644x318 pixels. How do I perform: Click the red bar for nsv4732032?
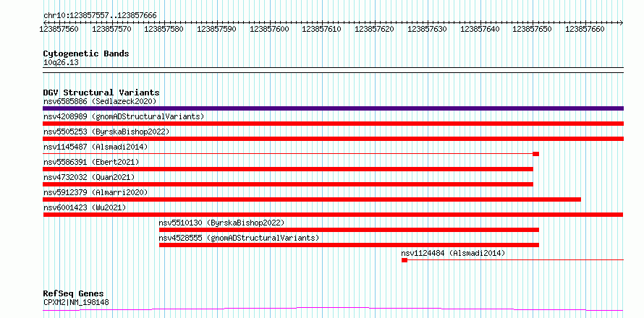coord(288,184)
